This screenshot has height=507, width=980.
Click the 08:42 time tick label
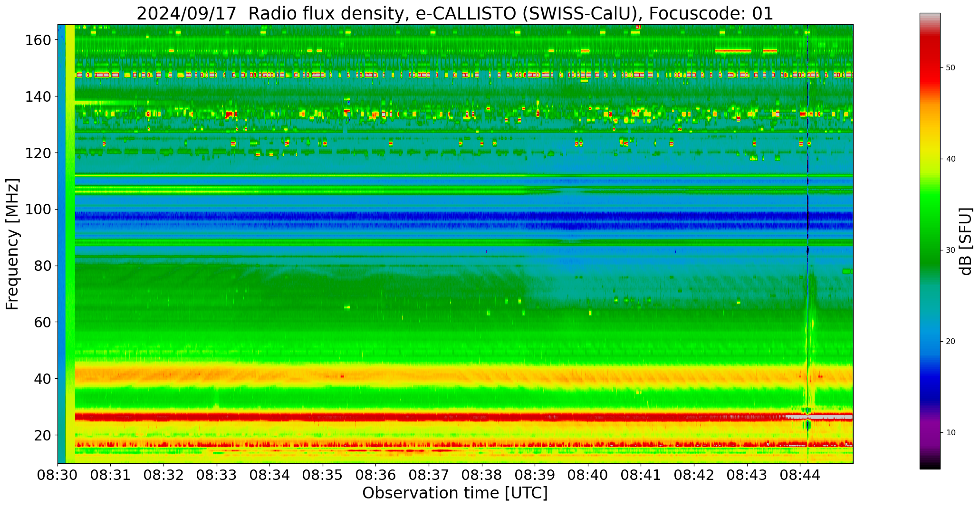[x=694, y=475]
